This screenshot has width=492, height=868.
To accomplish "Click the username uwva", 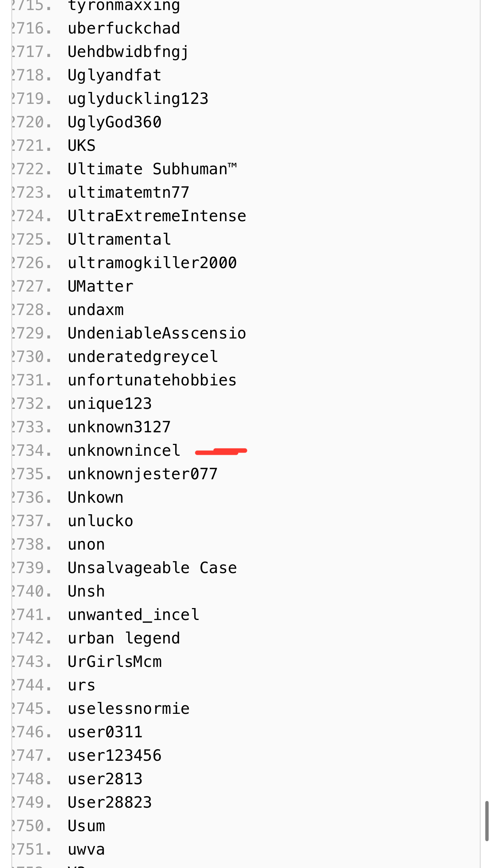I will coord(86,849).
